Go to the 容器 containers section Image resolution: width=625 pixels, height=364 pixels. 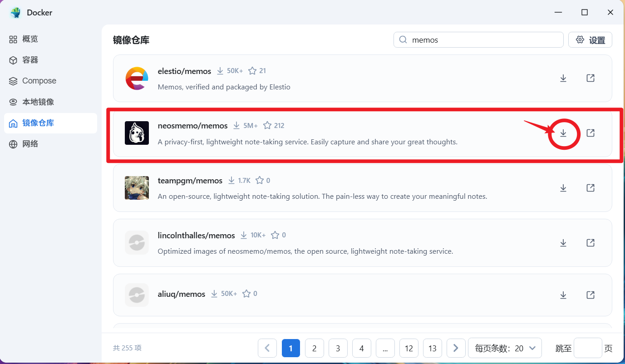tap(50, 60)
